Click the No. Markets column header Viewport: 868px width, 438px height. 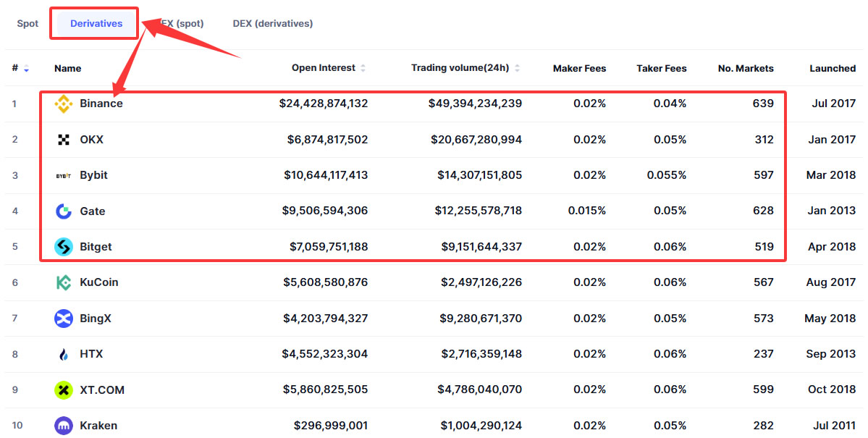[746, 69]
